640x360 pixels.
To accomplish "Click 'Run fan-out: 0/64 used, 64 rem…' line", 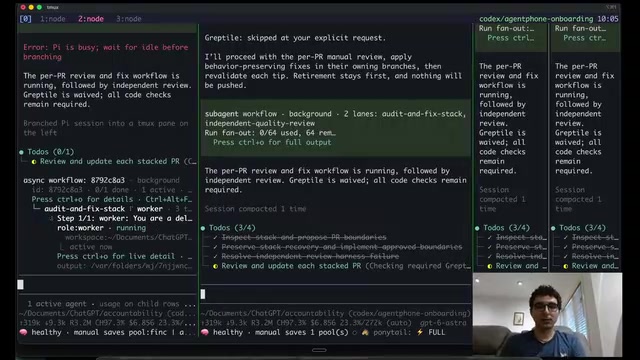I will pos(270,133).
